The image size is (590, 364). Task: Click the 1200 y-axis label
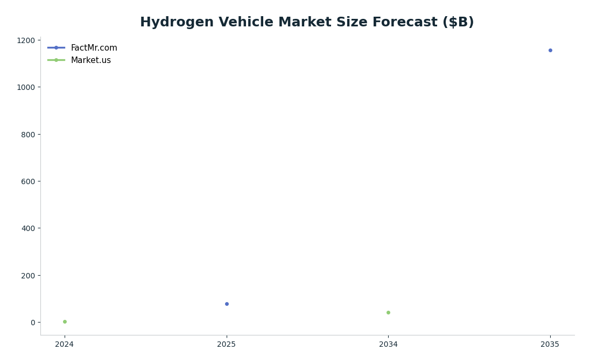point(26,40)
